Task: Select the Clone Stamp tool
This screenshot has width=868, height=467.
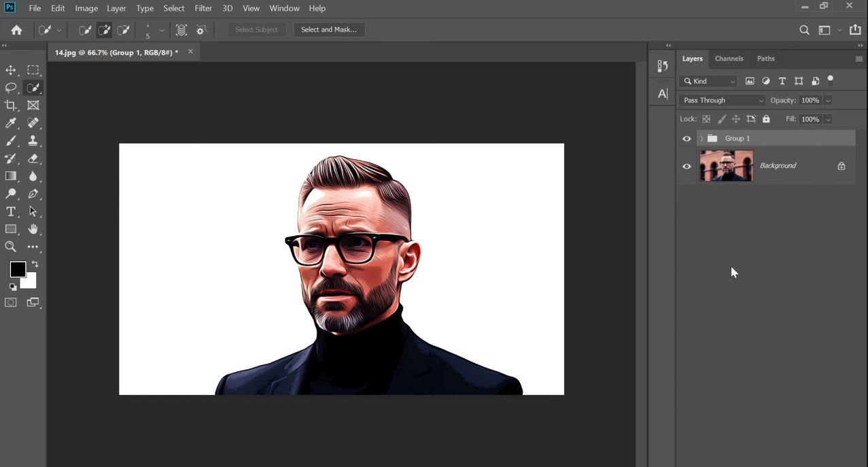Action: click(33, 141)
